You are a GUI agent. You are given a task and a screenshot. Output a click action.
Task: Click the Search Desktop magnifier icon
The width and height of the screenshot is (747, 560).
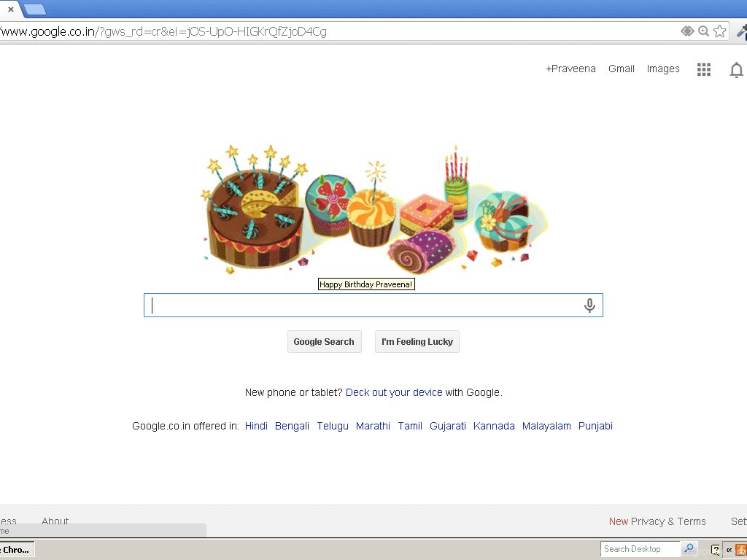click(689, 548)
